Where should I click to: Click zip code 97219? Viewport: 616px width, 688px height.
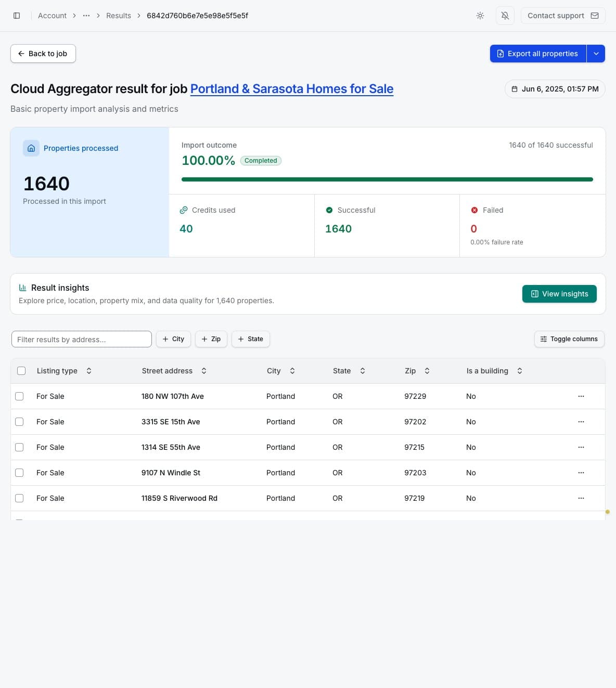[415, 498]
